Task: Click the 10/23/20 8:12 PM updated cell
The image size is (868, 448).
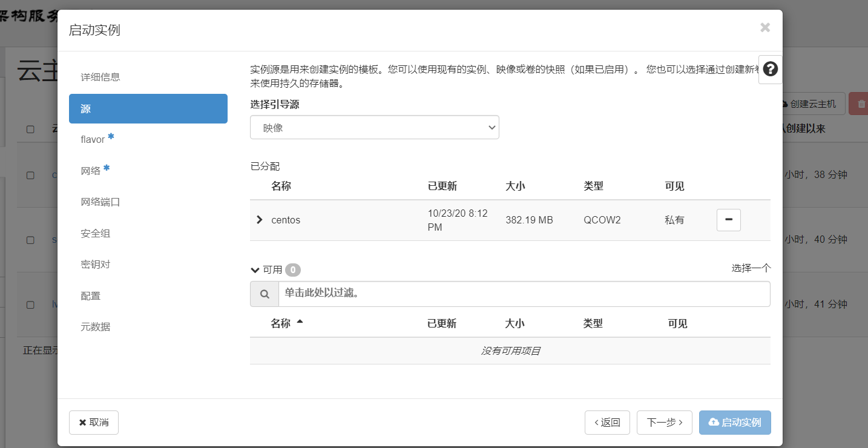Action: 458,220
